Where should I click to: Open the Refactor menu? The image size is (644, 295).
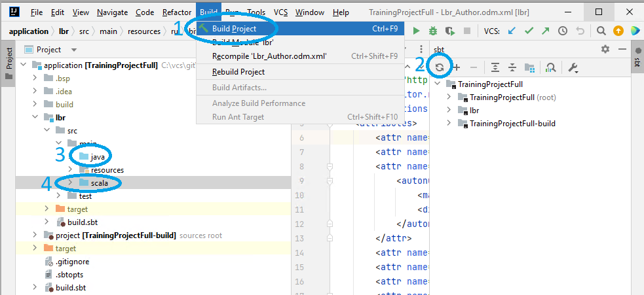pyautogui.click(x=177, y=12)
